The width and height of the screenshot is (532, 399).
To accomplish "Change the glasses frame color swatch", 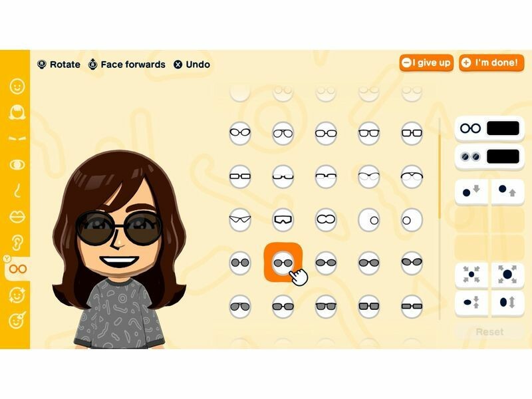I will 503,128.
